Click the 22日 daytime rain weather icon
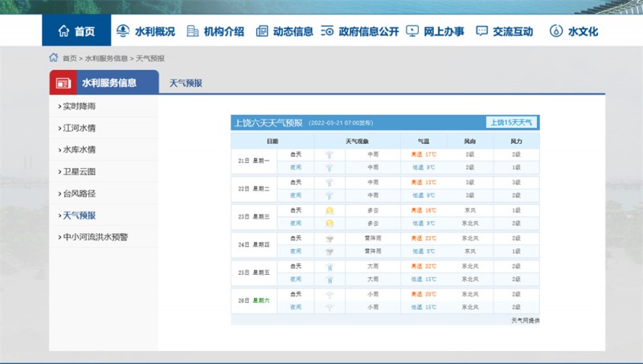 click(330, 182)
